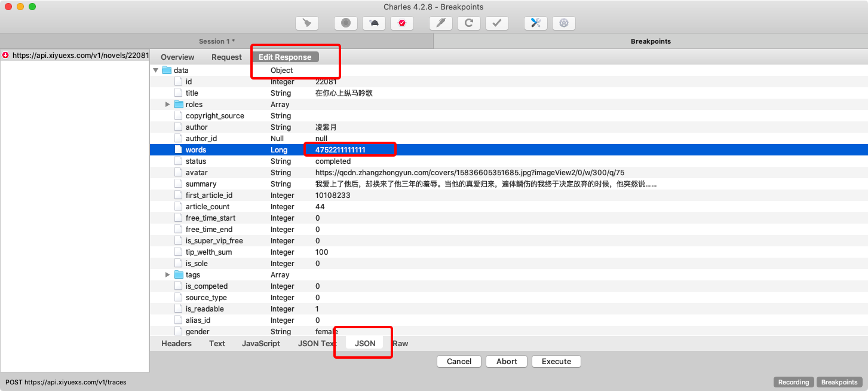
Task: Select the first_article_id value 10108233
Action: click(x=333, y=195)
